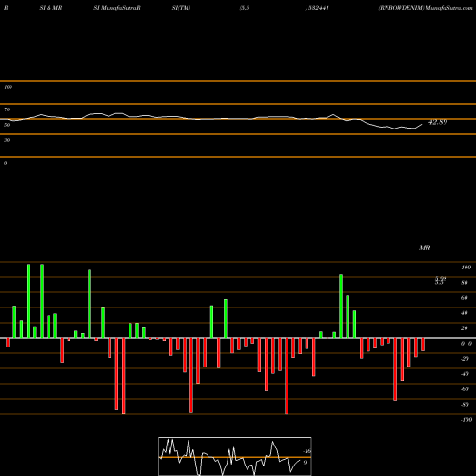Click the RSI 0 level label

tap(5, 163)
